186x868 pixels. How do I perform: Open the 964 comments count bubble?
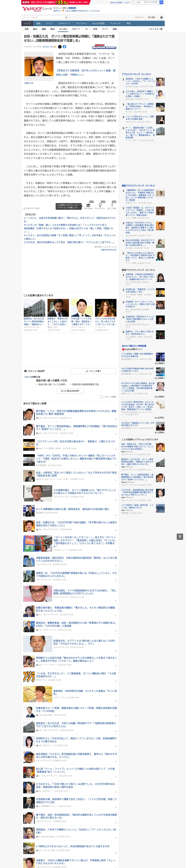tap(46, 47)
